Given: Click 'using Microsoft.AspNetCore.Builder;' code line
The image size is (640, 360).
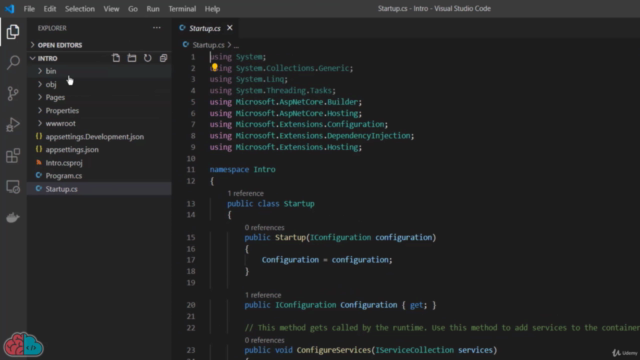Looking at the screenshot, I should 286,102.
